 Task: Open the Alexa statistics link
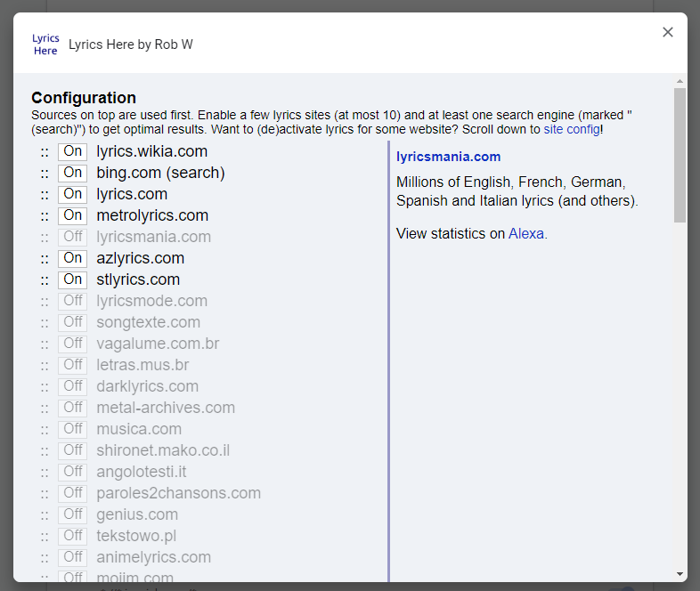click(526, 234)
